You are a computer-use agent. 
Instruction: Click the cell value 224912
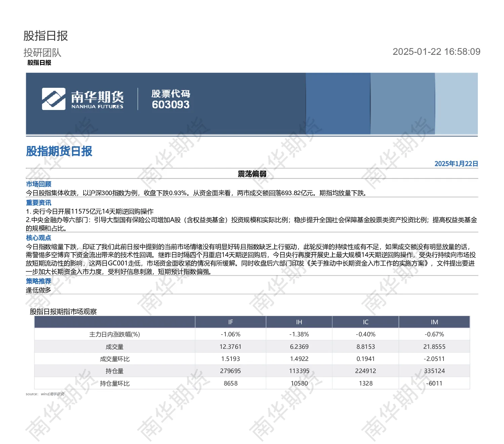coord(366,371)
